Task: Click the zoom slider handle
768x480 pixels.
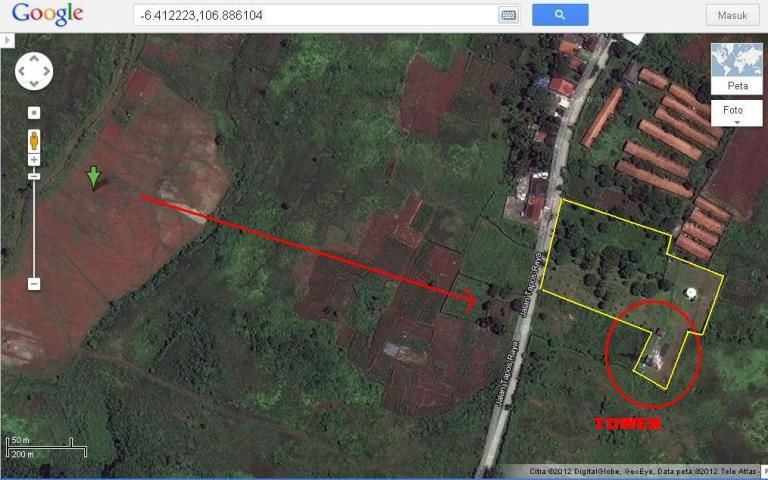Action: 34,176
